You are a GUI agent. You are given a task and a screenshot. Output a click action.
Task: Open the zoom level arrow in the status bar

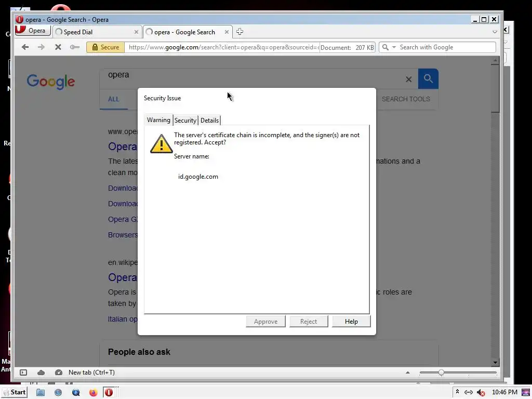pyautogui.click(x=407, y=373)
